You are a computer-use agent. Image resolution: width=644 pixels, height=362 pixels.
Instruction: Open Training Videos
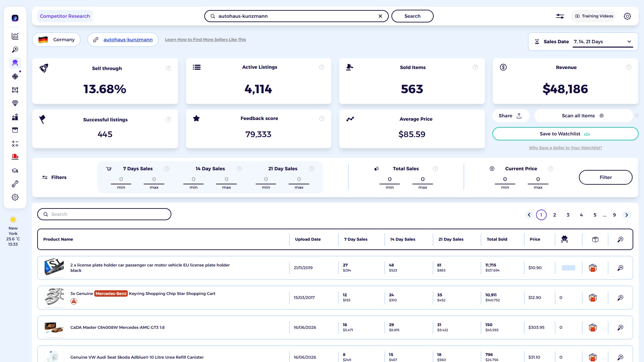[x=594, y=16]
